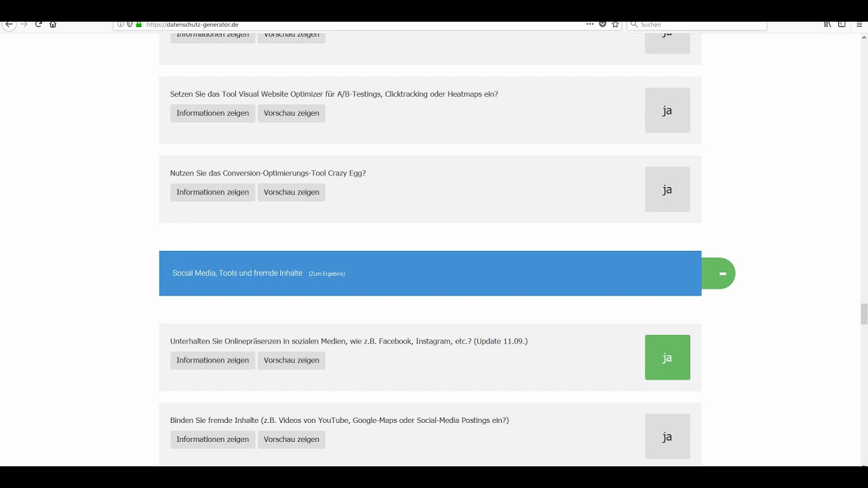Toggle ja for Visual Website Optimizer question

click(x=667, y=110)
